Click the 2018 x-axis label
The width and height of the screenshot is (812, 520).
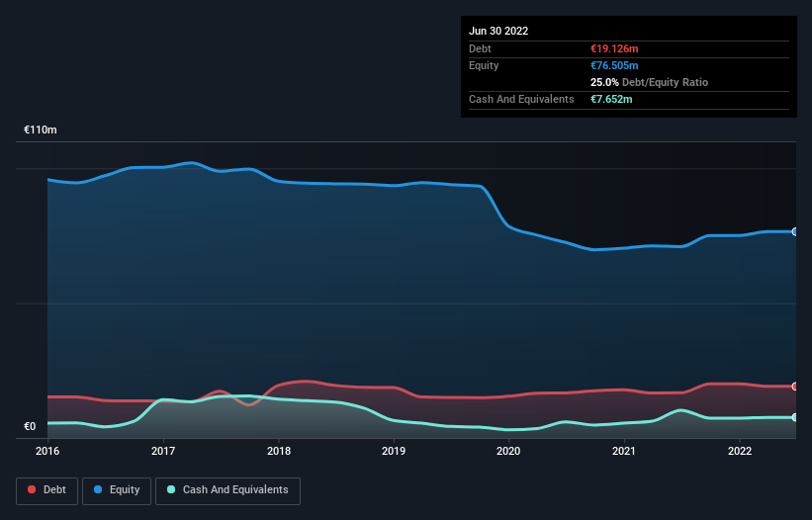point(279,451)
